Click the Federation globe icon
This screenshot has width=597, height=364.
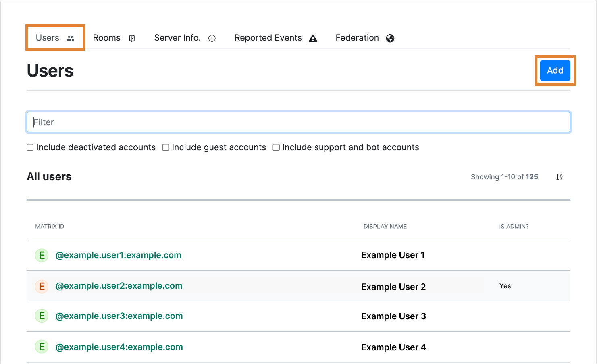click(x=390, y=38)
